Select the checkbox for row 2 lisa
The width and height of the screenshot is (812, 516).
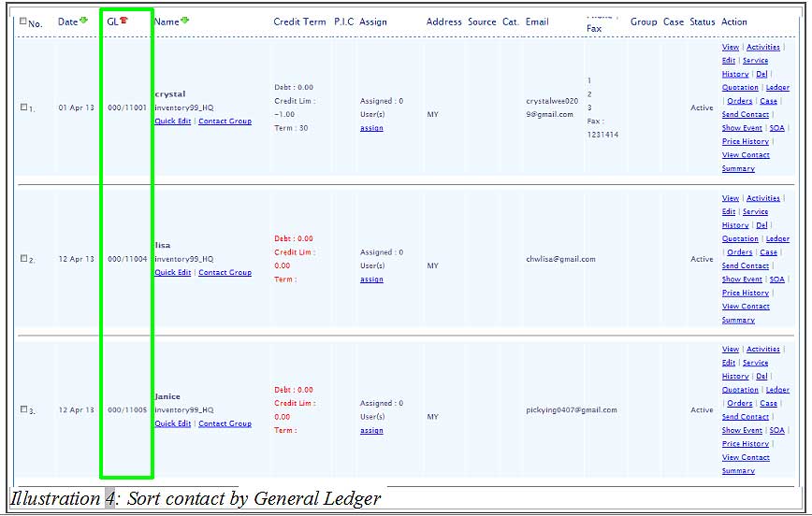24,259
